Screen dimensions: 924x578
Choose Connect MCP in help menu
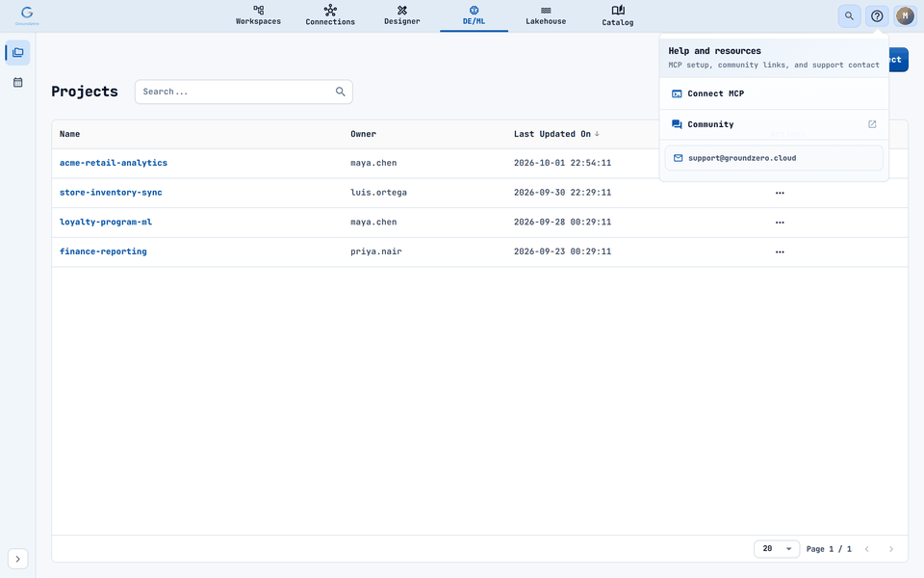point(774,93)
